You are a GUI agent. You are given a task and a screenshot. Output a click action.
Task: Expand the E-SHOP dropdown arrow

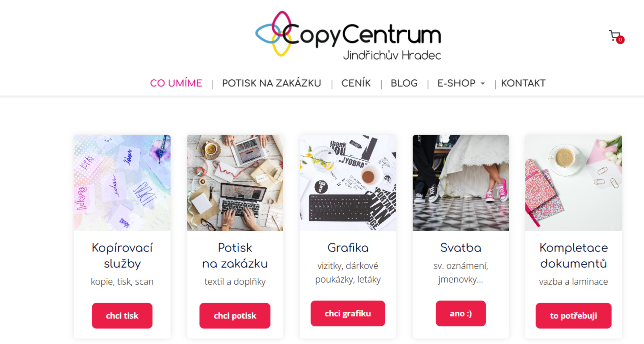tap(483, 83)
